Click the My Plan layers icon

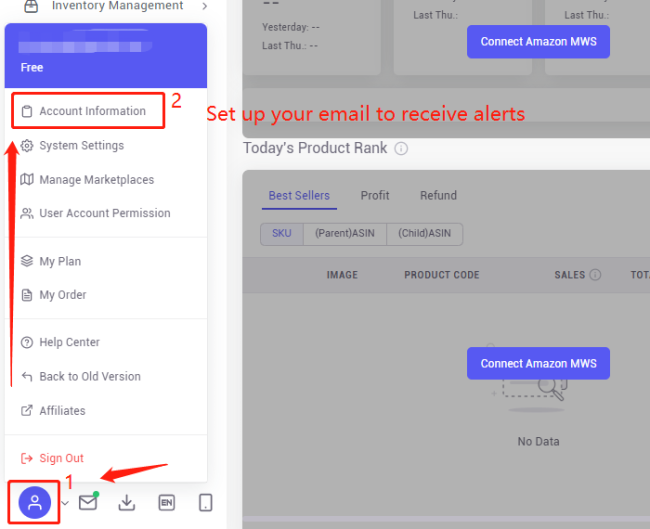pyautogui.click(x=27, y=261)
